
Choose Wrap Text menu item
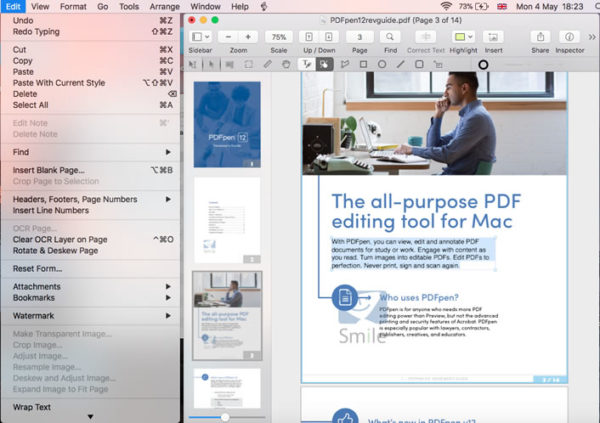pyautogui.click(x=90, y=407)
